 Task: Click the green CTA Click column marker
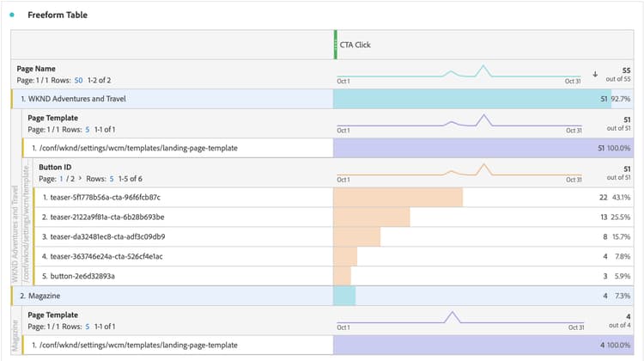336,45
